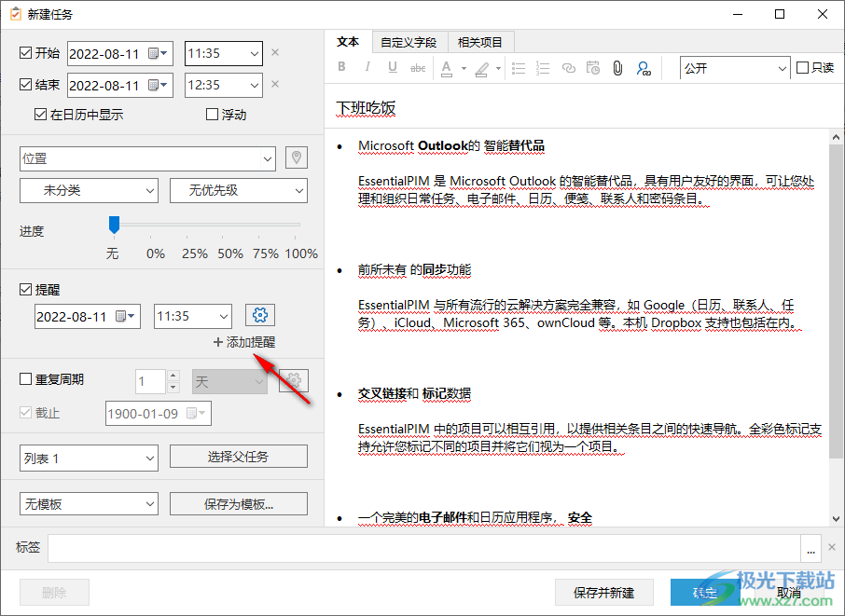Check the 只读 read-only checkbox
Screen dimensions: 845x616
click(x=802, y=67)
